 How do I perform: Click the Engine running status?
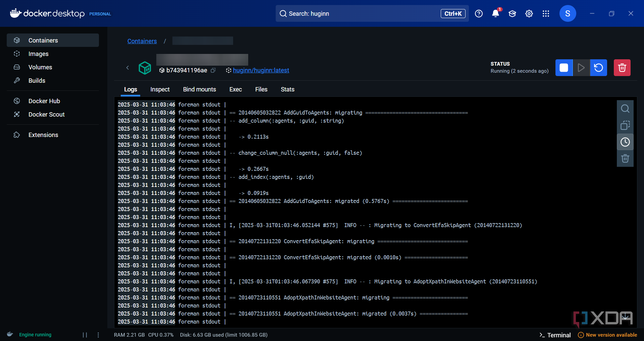click(35, 335)
